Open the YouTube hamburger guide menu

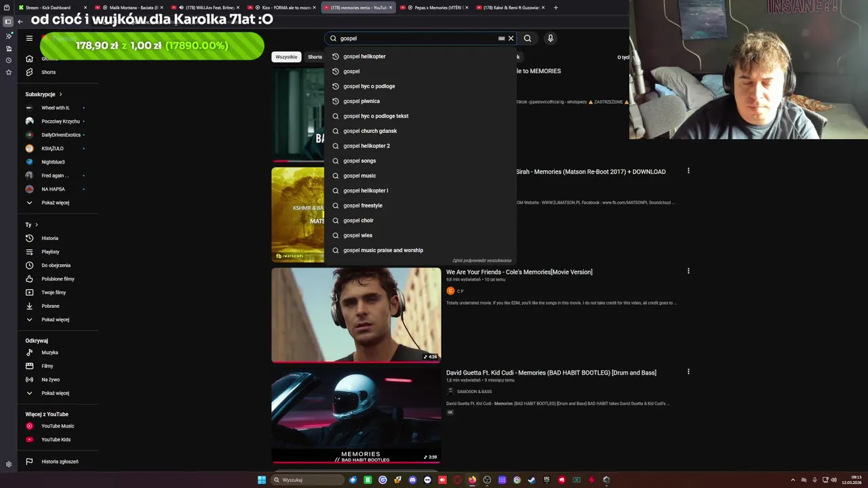[x=29, y=38]
